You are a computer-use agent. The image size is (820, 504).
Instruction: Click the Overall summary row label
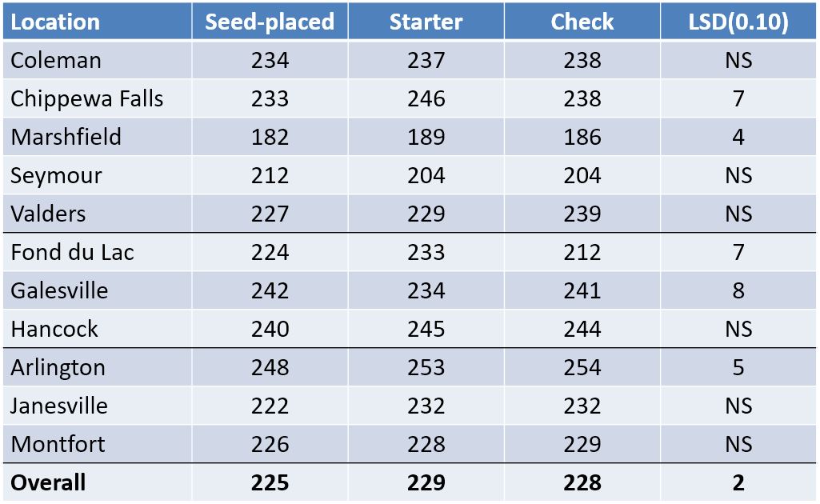[48, 482]
